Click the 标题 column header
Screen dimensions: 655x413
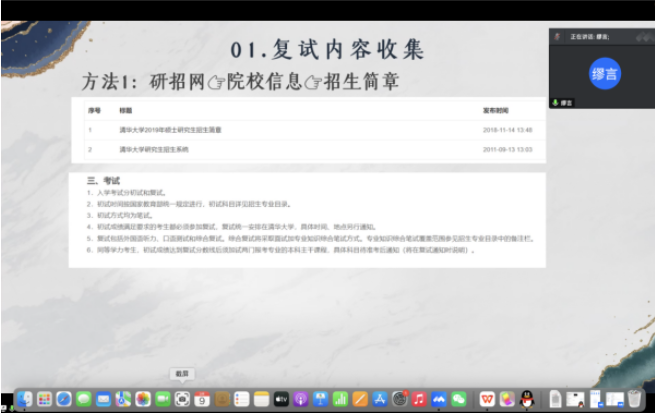[x=125, y=111]
